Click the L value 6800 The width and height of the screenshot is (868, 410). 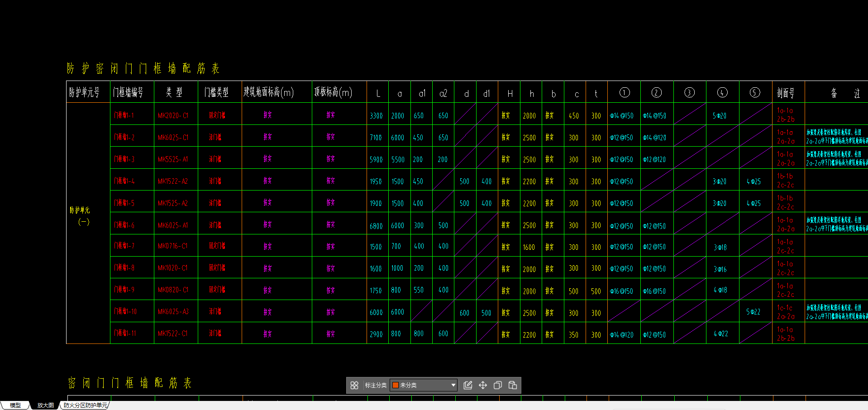pyautogui.click(x=376, y=226)
